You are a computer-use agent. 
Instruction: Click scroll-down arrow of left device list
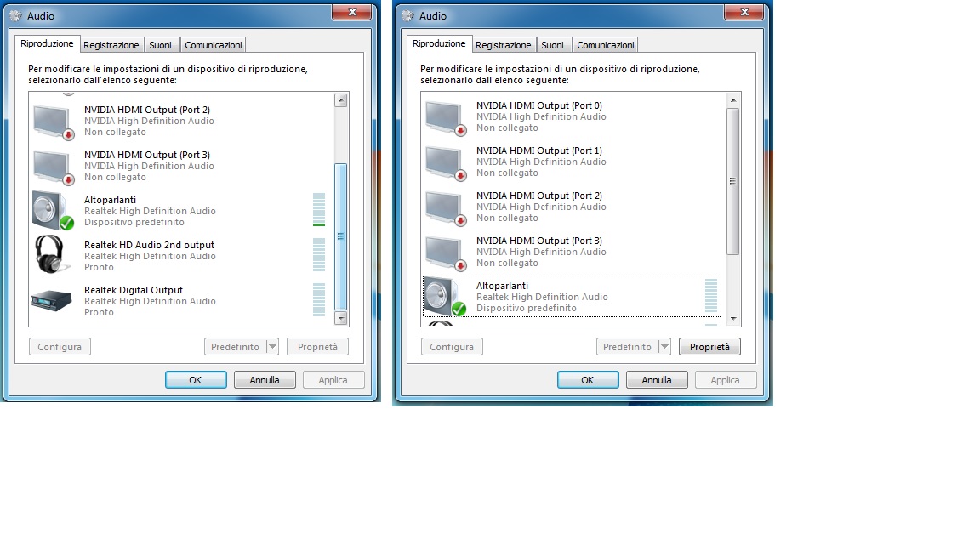coord(340,319)
